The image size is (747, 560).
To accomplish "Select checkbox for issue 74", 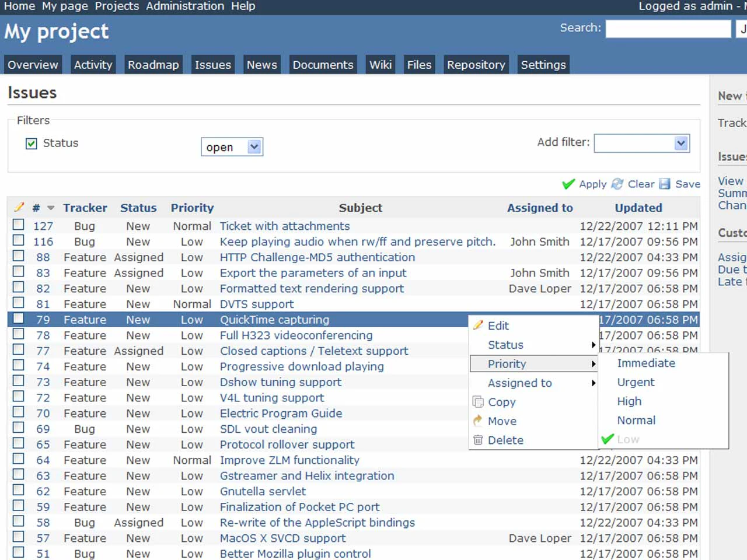I will click(19, 365).
